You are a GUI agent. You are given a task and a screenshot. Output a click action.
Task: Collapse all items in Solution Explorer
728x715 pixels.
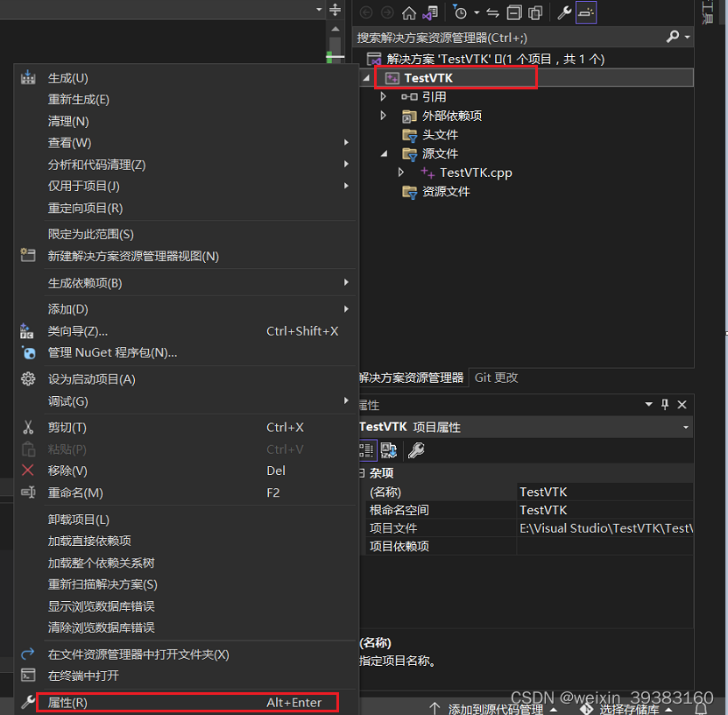[x=514, y=12]
